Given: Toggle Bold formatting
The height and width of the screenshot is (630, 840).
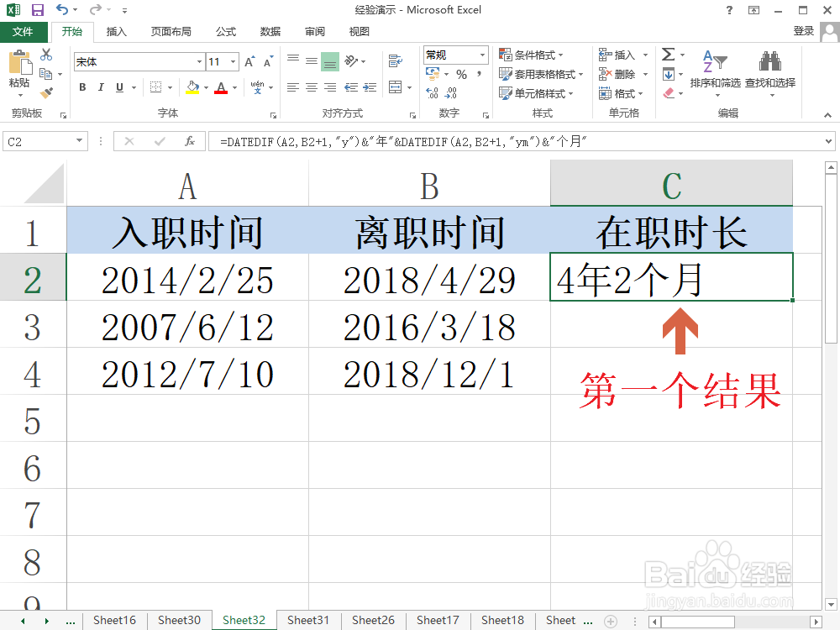Looking at the screenshot, I should (82, 87).
